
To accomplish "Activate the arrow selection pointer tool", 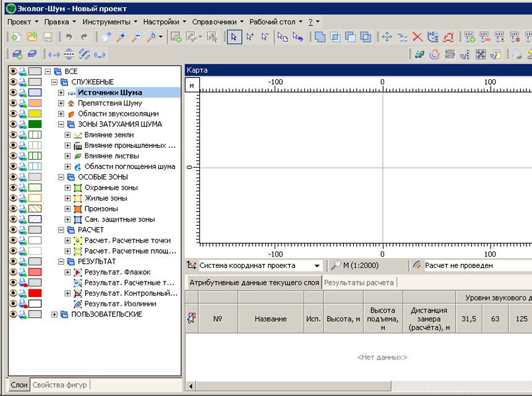I will (x=234, y=37).
